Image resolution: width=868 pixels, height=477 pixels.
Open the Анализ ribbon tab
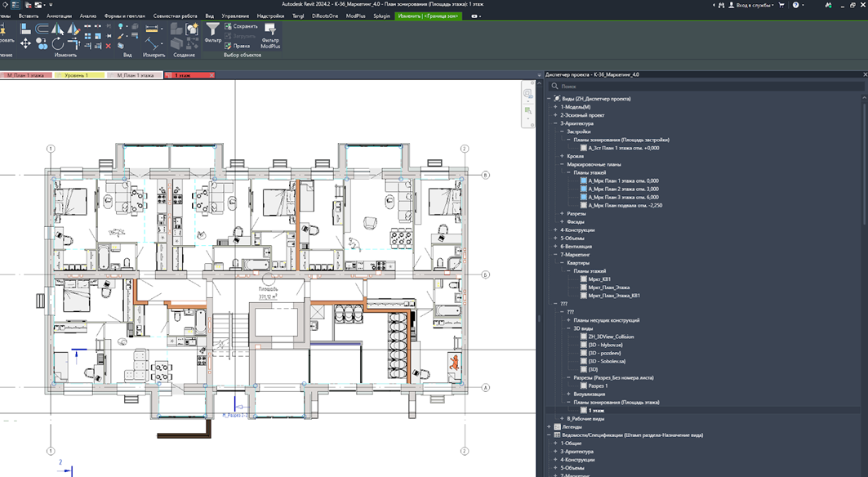tap(88, 16)
